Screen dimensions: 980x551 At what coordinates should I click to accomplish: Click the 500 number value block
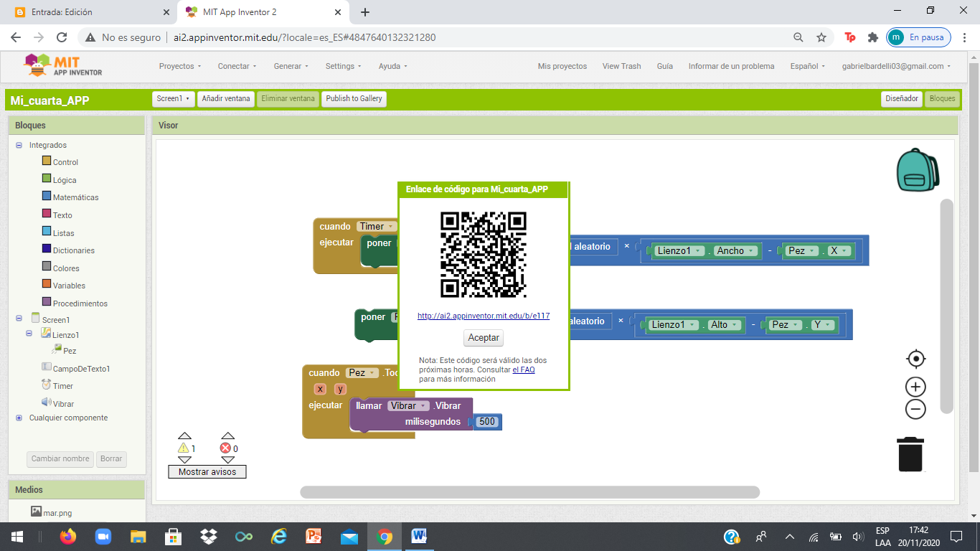[487, 422]
